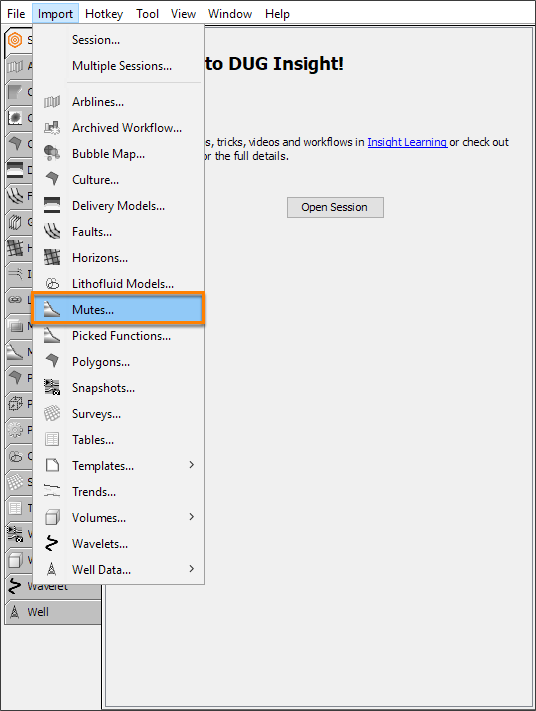
Task: Click the Volumes cube icon in menu
Action: click(52, 517)
